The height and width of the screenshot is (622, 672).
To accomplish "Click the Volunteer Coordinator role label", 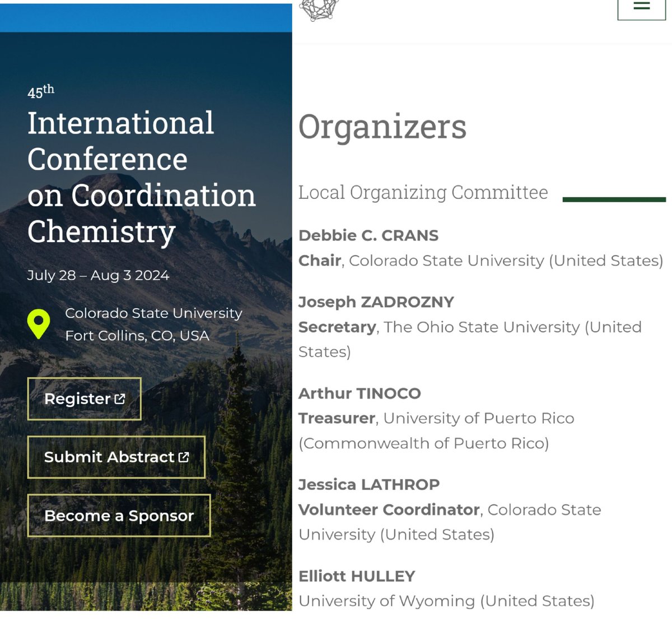I will [389, 510].
